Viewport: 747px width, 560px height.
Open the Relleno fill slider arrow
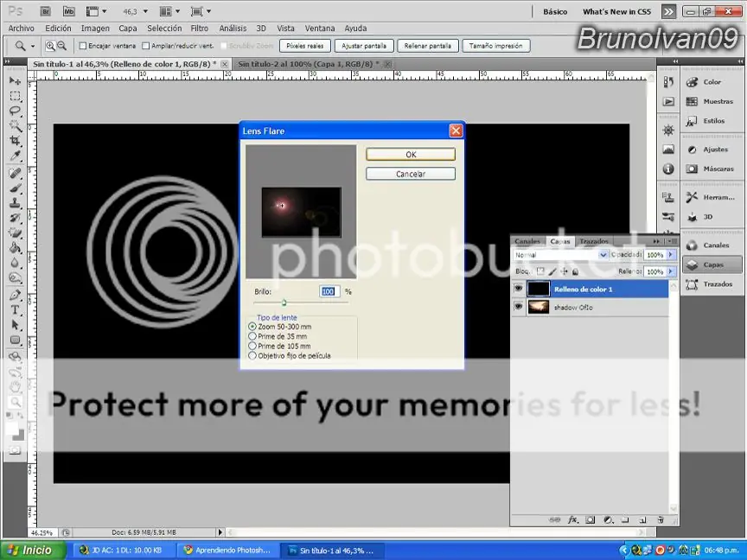point(671,271)
